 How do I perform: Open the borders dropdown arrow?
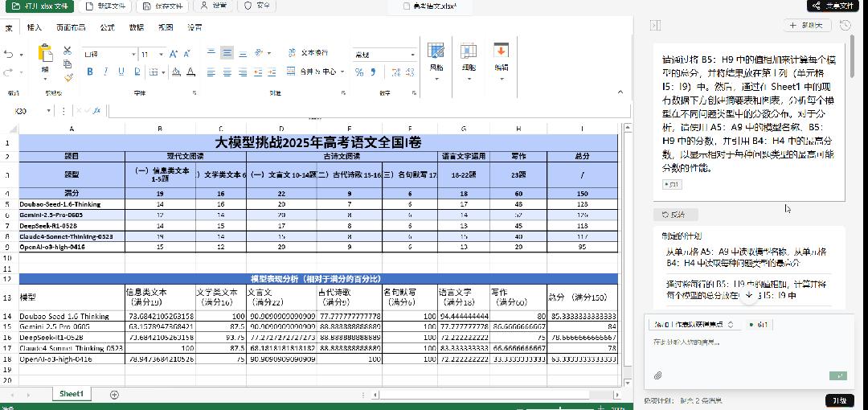click(x=162, y=72)
